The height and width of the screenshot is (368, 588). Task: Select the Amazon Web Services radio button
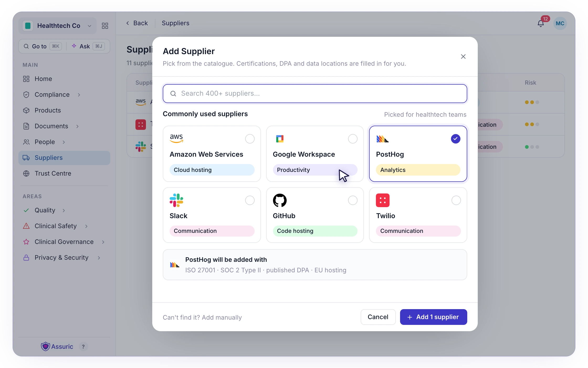pyautogui.click(x=250, y=139)
